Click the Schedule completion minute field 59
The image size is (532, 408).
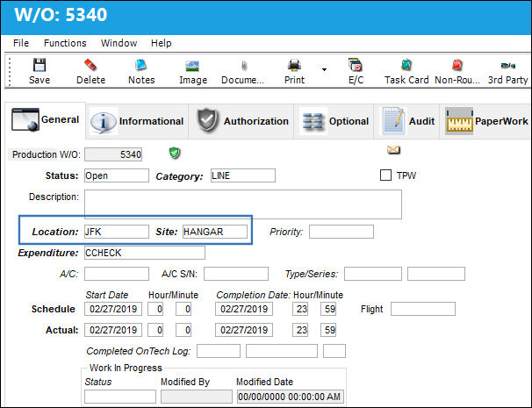(x=328, y=309)
